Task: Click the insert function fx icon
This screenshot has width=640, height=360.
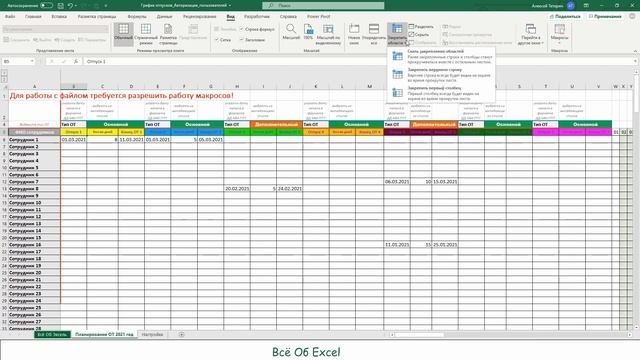Action: coord(76,61)
